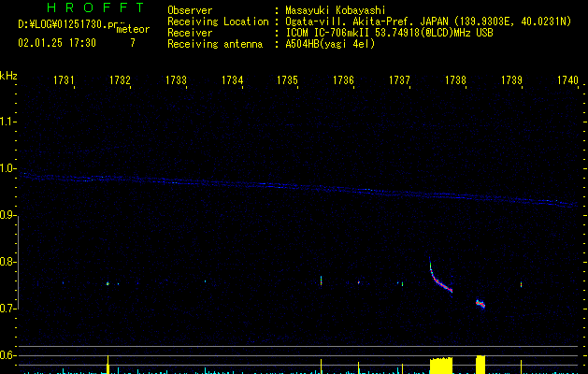The image size is (588, 374).
Task: Click the thin yellow spike at 1739
Action: [x=521, y=367]
